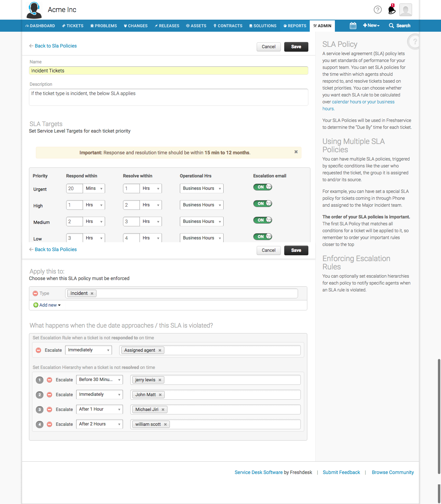Click the calendar icon in navigation bar
This screenshot has width=441, height=504.
(353, 25)
